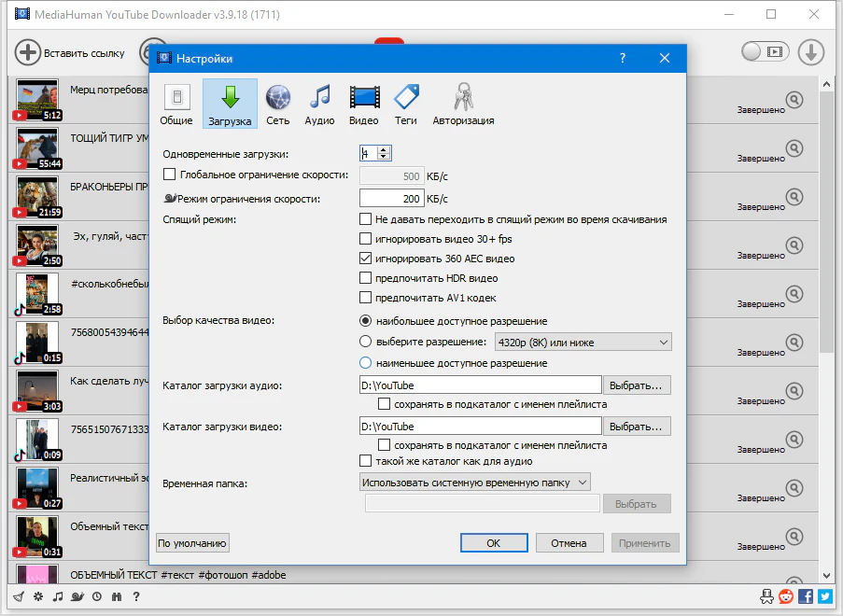The width and height of the screenshot is (843, 616).
Task: Decrease simultaneous downloads with down arrow
Action: point(384,157)
